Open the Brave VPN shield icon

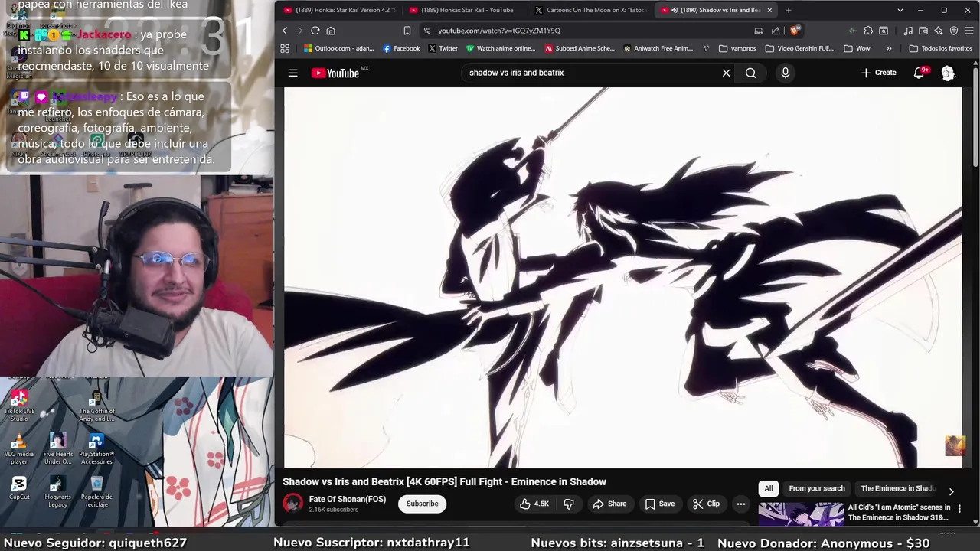tap(954, 31)
